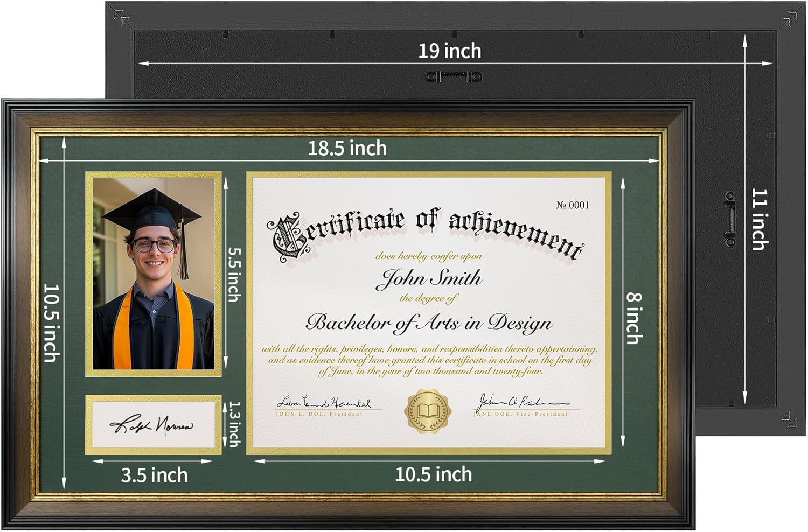Open the graduate portrait photo
The width and height of the screenshot is (808, 532).
coord(154,274)
